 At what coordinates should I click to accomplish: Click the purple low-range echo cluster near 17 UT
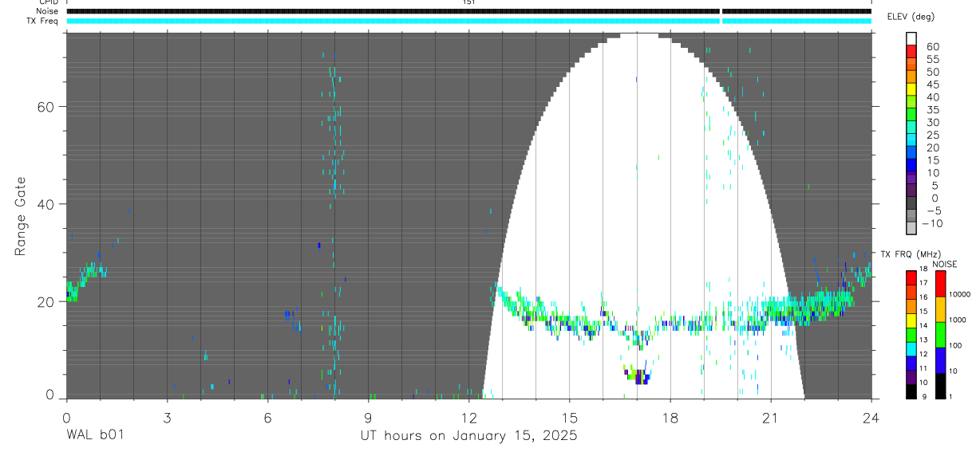pyautogui.click(x=639, y=375)
